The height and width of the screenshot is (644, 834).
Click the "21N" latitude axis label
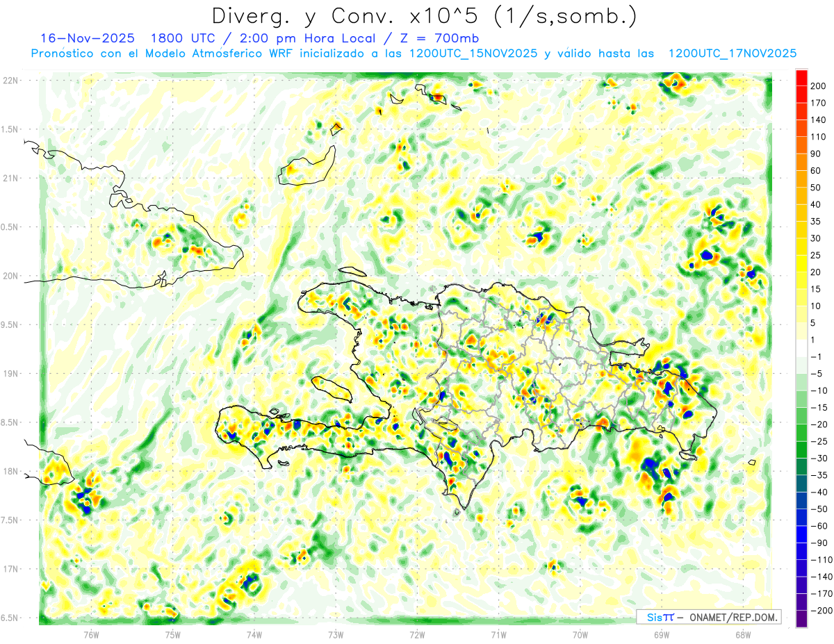click(x=10, y=178)
